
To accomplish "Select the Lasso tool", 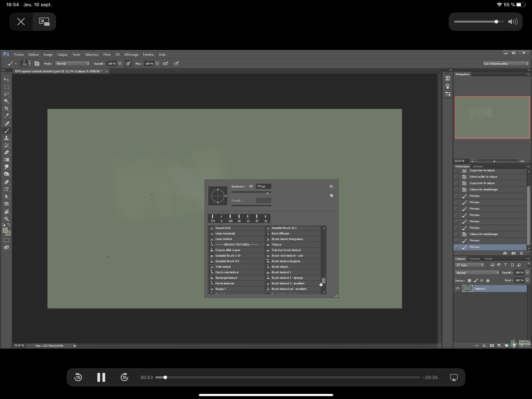I will pyautogui.click(x=7, y=94).
